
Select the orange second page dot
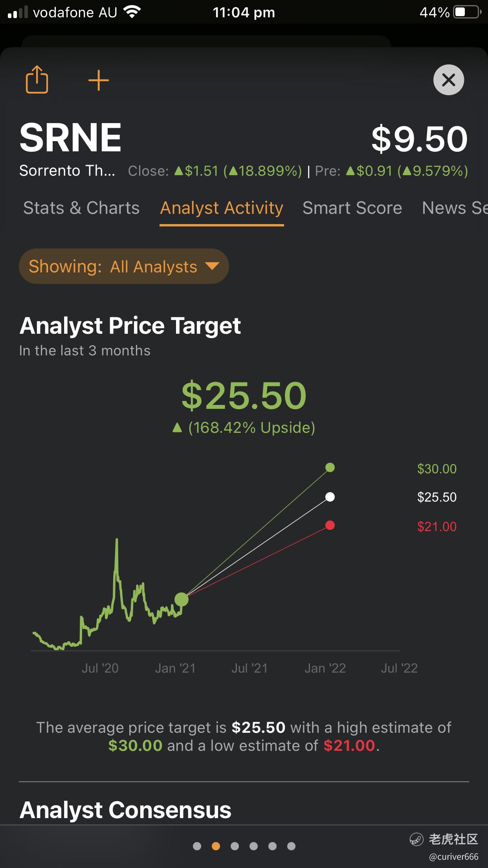click(x=216, y=846)
